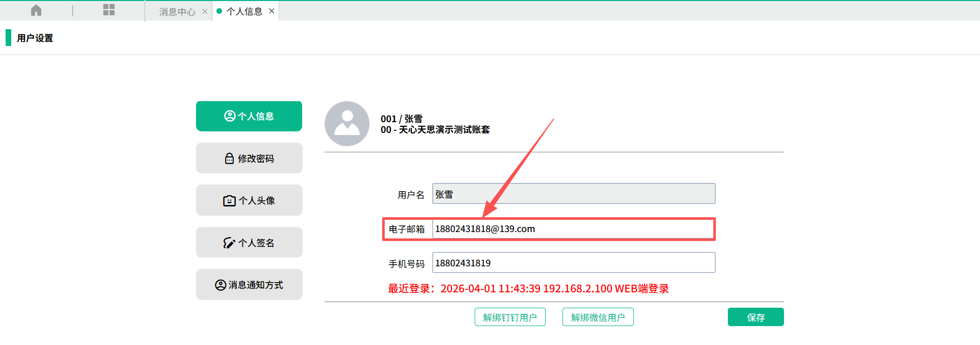Image resolution: width=980 pixels, height=345 pixels.
Task: Switch to the 消息中心 tab
Action: click(x=177, y=12)
